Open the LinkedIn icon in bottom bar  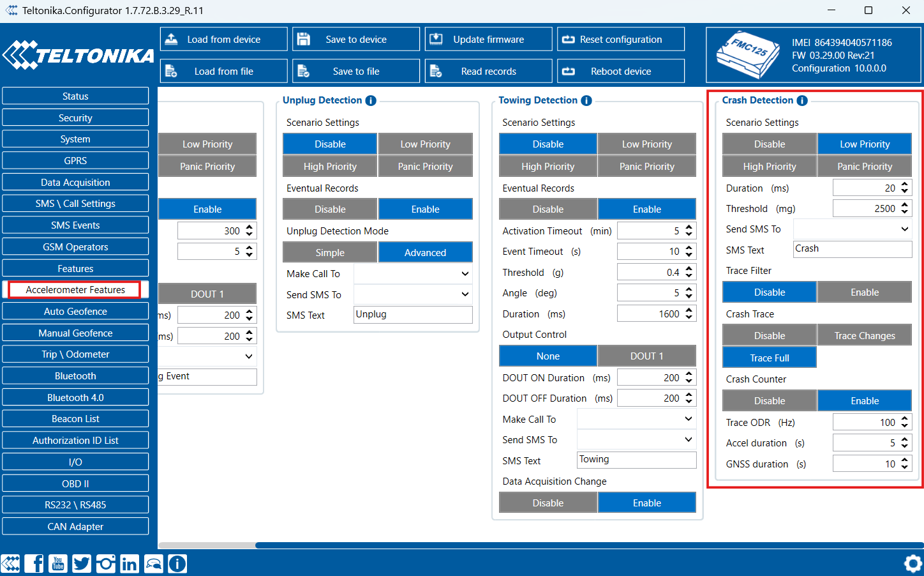point(130,563)
